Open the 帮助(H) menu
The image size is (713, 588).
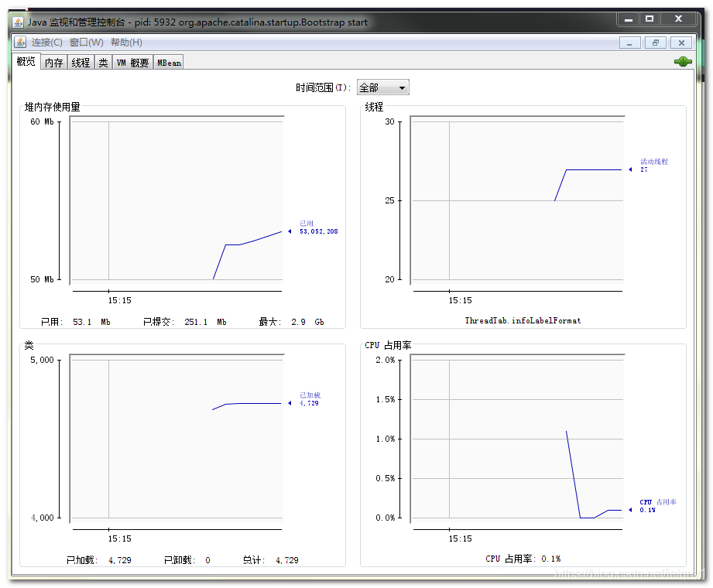point(126,43)
